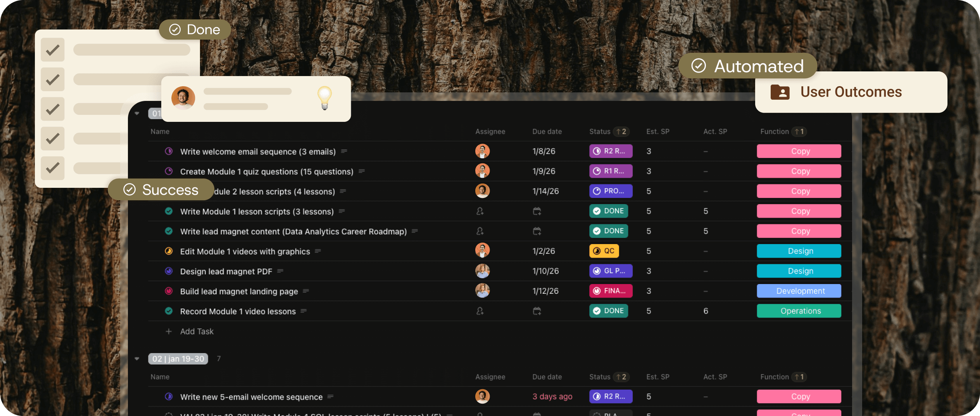Toggle second checkbox in the checklist card
980x416 pixels.
53,80
